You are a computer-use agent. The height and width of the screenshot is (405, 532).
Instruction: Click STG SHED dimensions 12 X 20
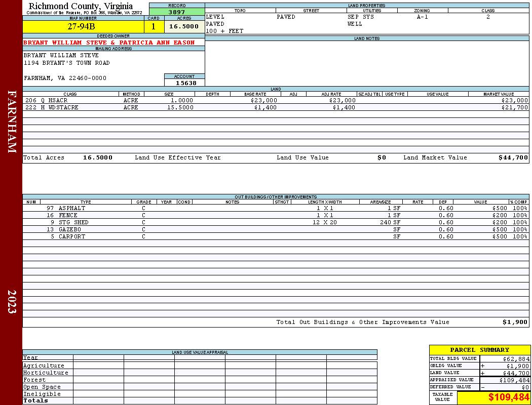(x=325, y=222)
